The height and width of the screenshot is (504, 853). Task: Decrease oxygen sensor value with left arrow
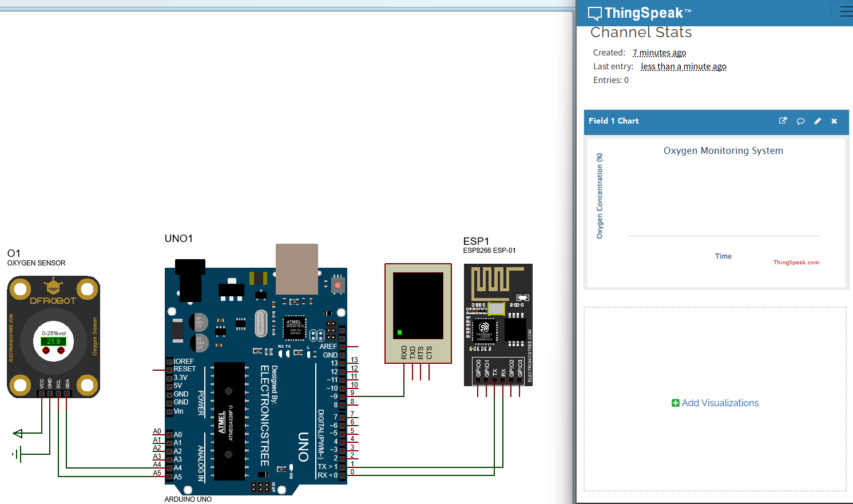point(46,350)
